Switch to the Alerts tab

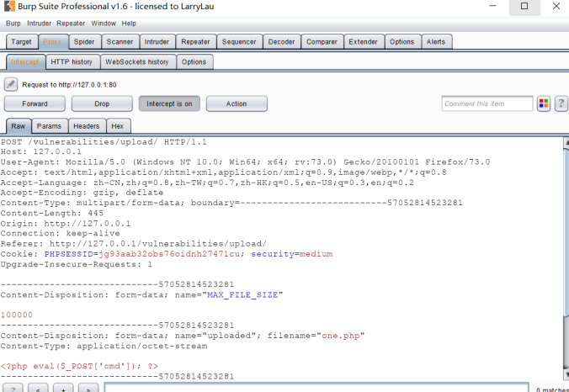pyautogui.click(x=436, y=42)
